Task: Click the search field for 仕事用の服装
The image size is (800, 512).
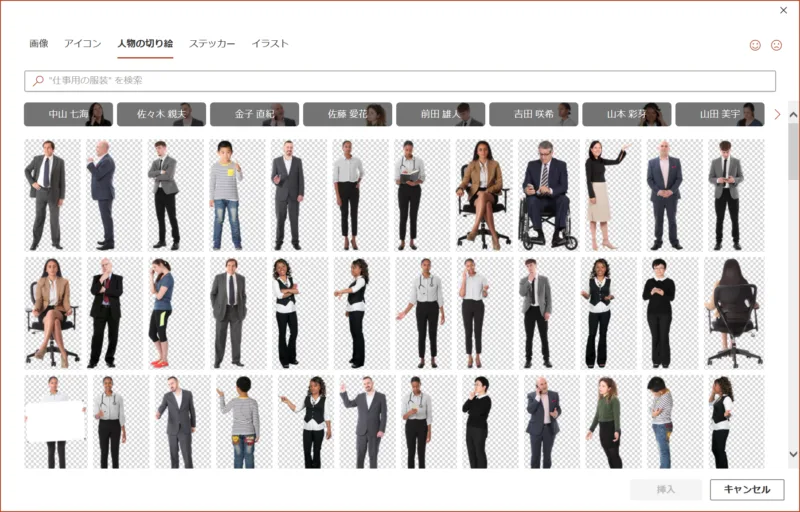Action: pyautogui.click(x=400, y=81)
